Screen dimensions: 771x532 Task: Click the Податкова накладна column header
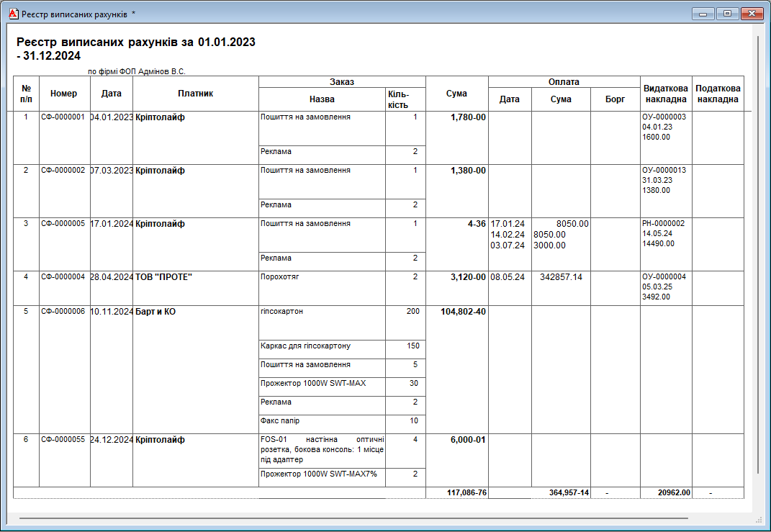(718, 94)
